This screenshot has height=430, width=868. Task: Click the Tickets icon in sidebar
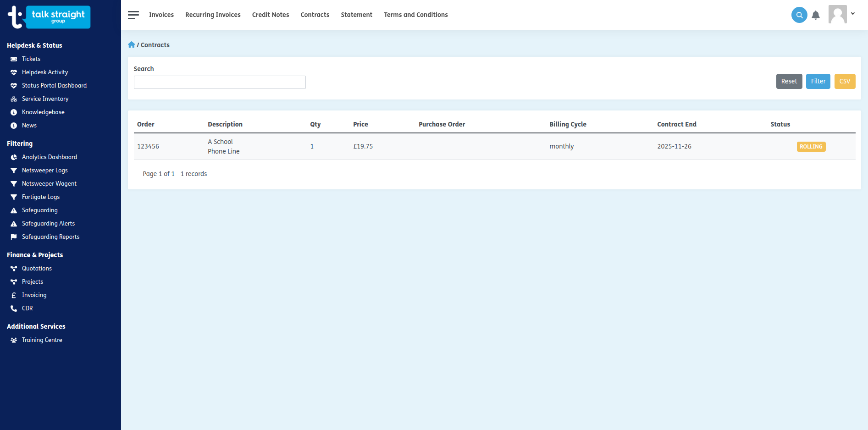point(14,59)
